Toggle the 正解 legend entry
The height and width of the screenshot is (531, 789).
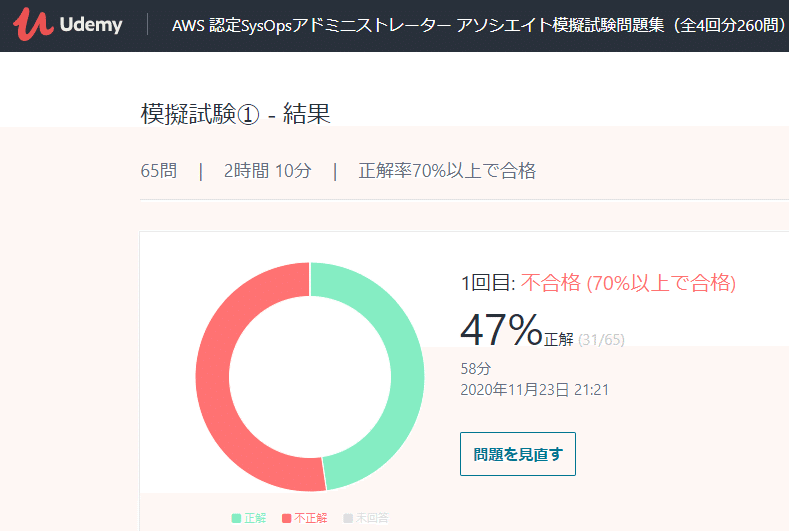249,518
